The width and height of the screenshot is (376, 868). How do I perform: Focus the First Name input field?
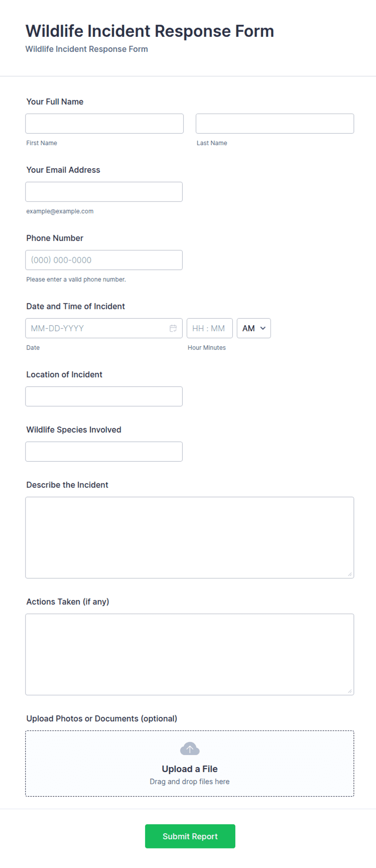(x=104, y=123)
